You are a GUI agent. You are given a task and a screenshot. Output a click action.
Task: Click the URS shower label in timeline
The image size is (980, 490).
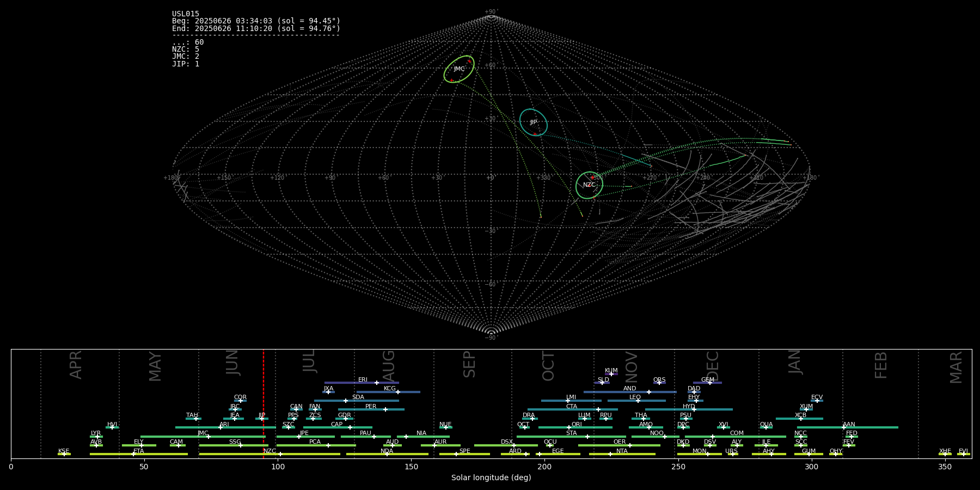(x=731, y=451)
